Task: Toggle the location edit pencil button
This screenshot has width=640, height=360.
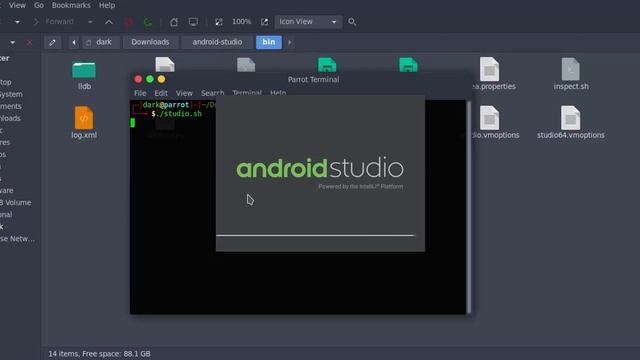Action: (x=52, y=42)
